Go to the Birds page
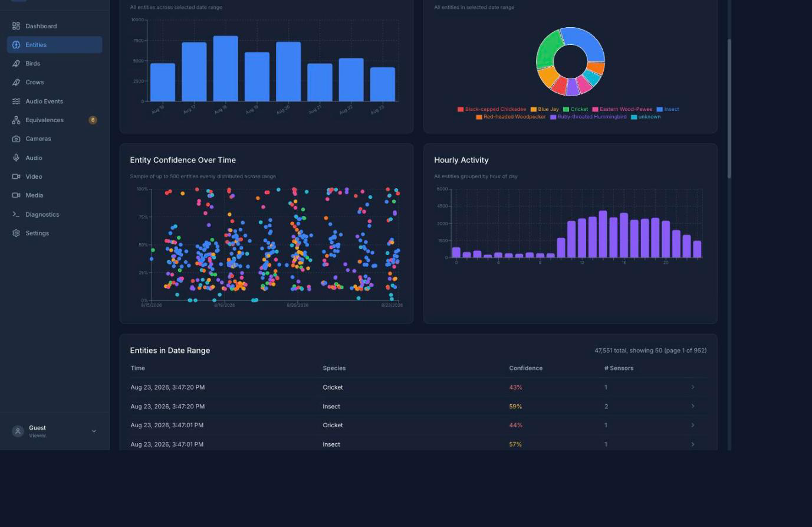The image size is (812, 527). (54, 64)
